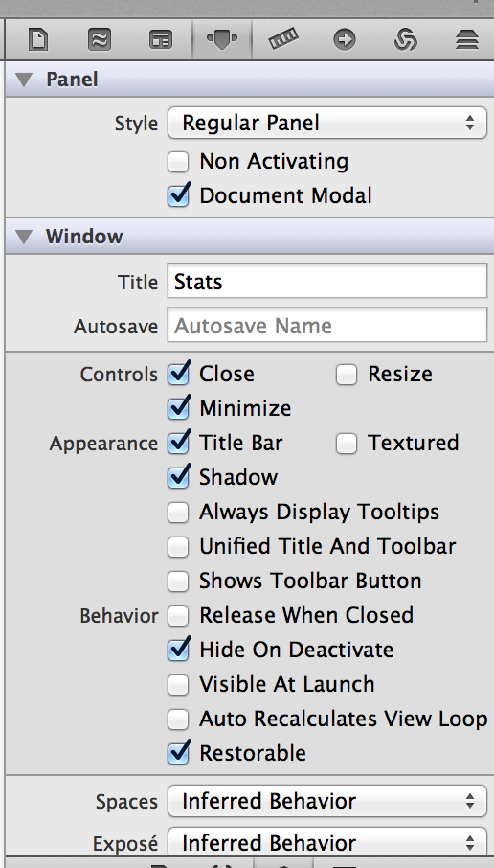Viewport: 494px width, 868px height.
Task: Collapse the Panel section triangle
Action: click(24, 80)
